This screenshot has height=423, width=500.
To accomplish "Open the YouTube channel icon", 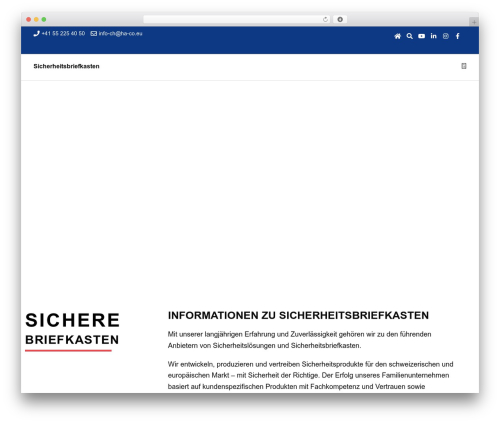I will [422, 36].
